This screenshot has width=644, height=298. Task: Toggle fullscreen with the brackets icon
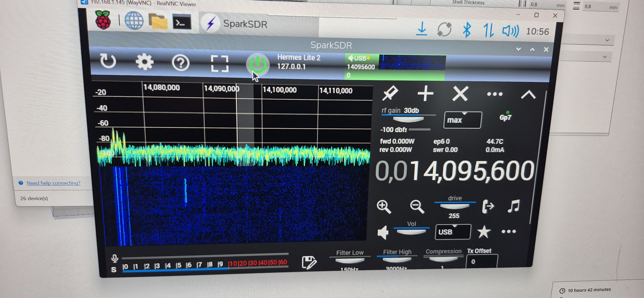(219, 64)
